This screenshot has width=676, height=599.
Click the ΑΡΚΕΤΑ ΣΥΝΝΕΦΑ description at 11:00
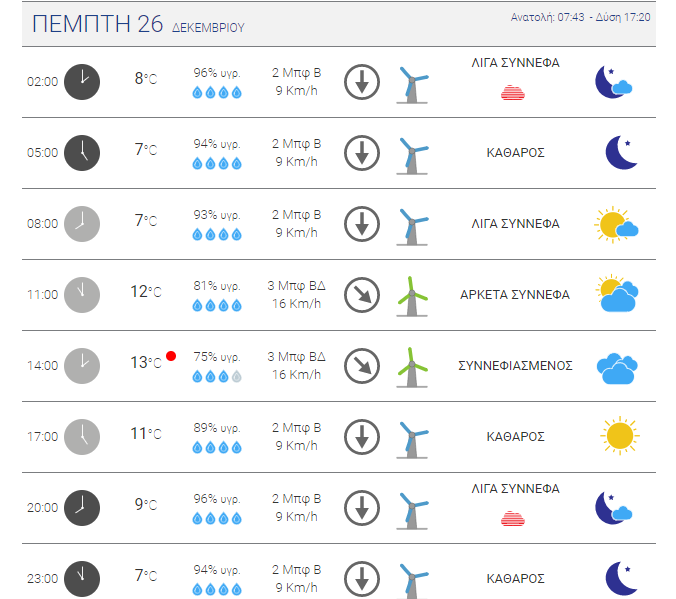[x=515, y=295]
